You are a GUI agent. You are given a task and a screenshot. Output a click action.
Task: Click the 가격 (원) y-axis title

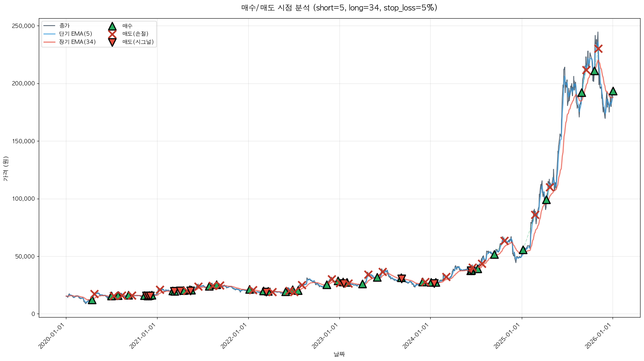(x=5, y=168)
